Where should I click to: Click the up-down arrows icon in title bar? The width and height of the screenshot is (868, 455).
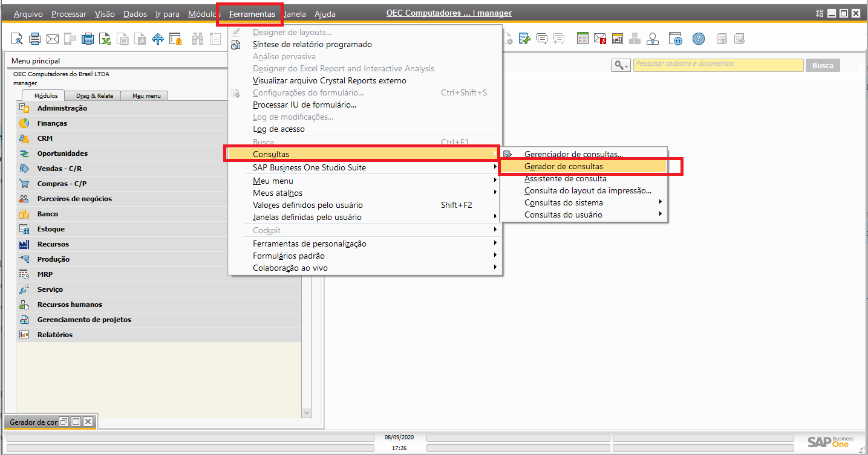click(x=820, y=13)
